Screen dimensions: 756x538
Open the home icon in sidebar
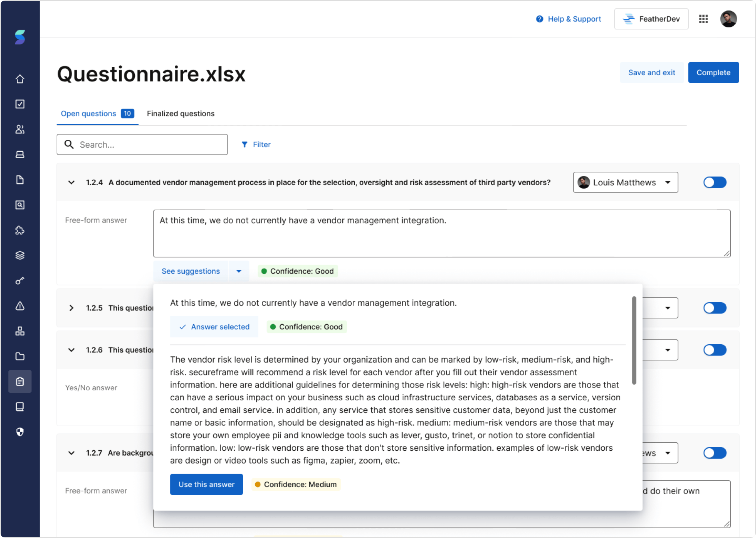pyautogui.click(x=20, y=79)
